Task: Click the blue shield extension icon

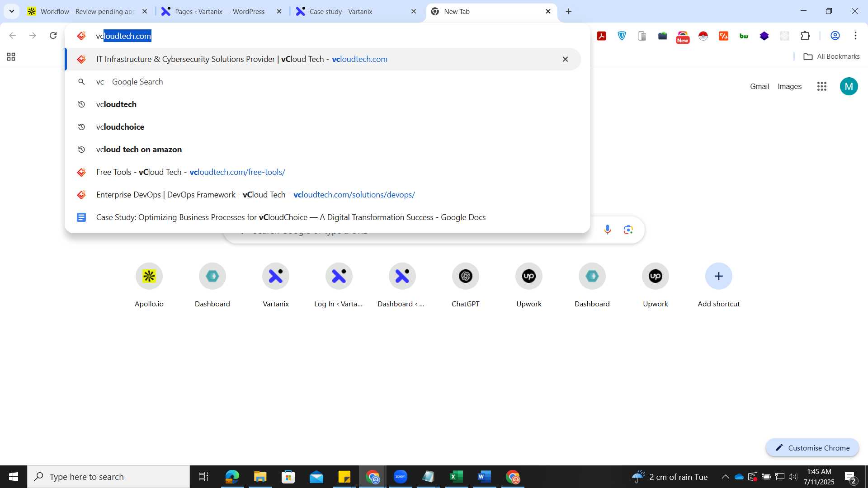Action: pos(622,36)
